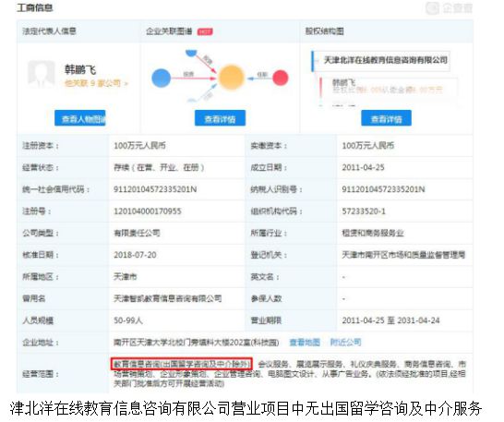Click registration number 120104000170955
Viewport: 504px width, 422px height.
[148, 211]
